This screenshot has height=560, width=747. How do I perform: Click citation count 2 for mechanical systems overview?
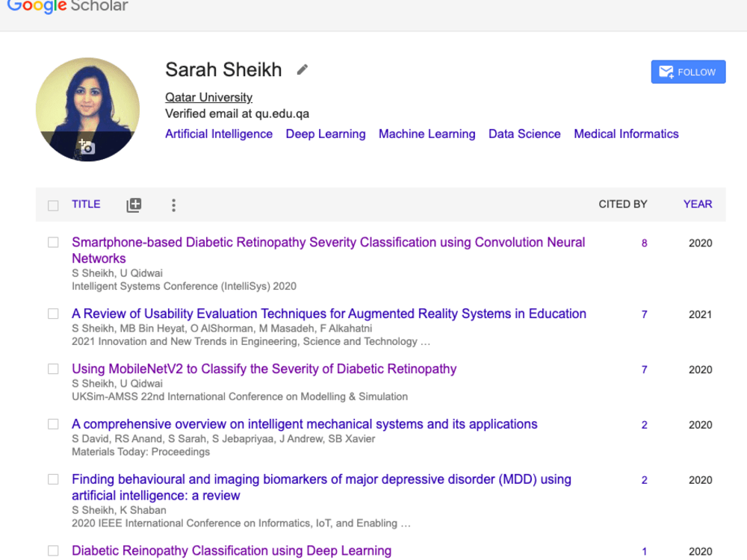tap(644, 426)
